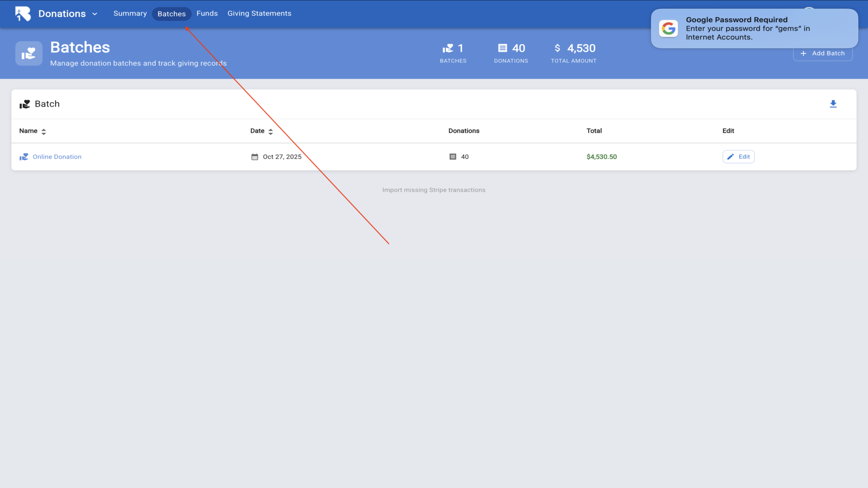Click the calendar icon next to Oct 27, 2025
The image size is (868, 488).
point(255,157)
